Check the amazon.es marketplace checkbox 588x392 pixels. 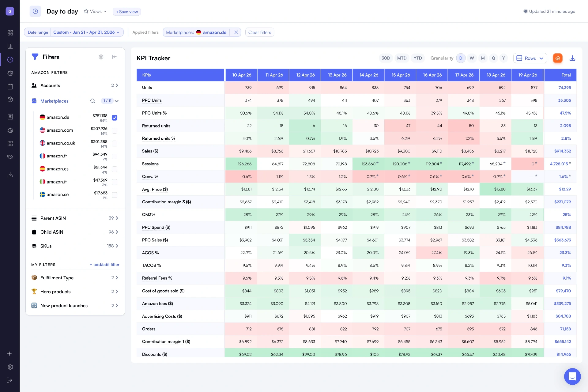pyautogui.click(x=115, y=169)
